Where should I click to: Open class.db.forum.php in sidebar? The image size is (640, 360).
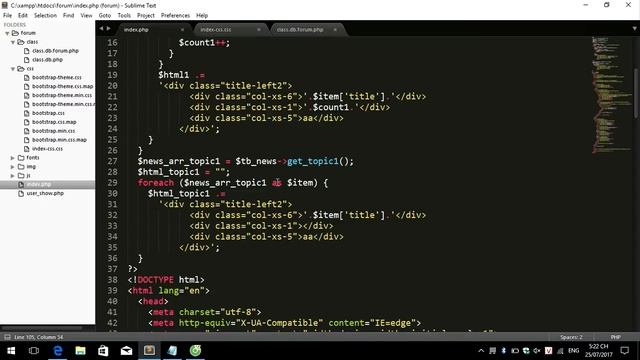click(56, 51)
